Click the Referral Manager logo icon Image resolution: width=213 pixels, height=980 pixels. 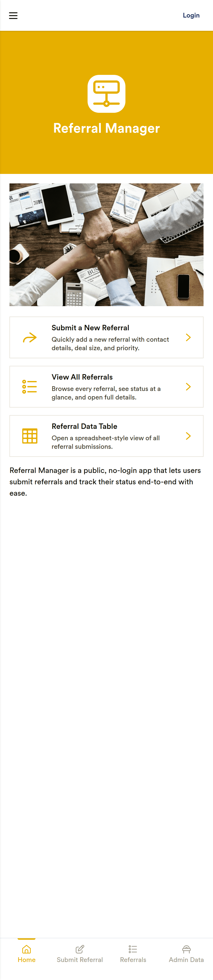[x=106, y=94]
